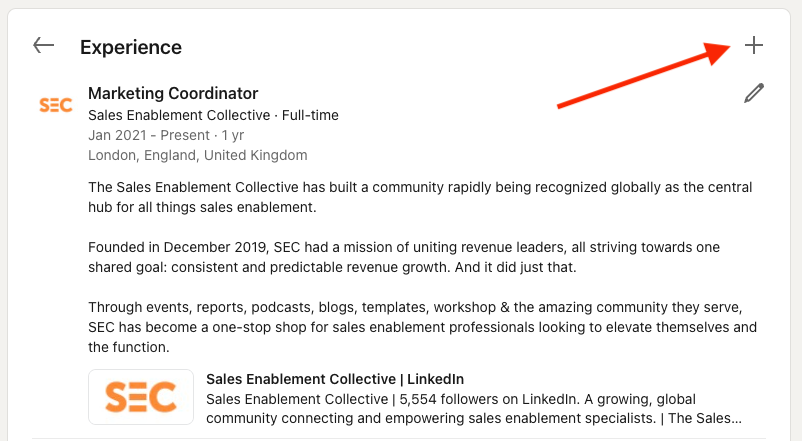Click the back arrow beside Experience
The width and height of the screenshot is (802, 441).
click(43, 46)
